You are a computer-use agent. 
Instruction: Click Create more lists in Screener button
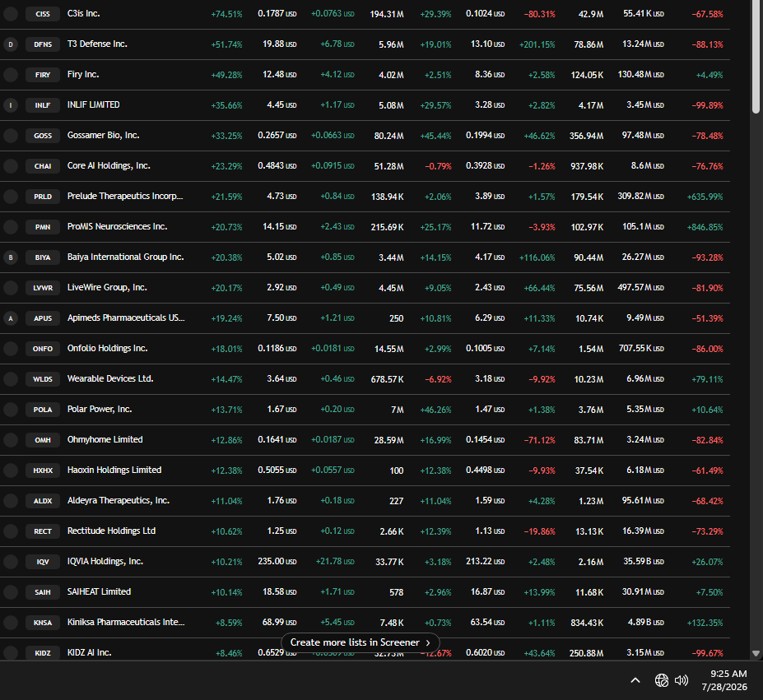tap(360, 642)
